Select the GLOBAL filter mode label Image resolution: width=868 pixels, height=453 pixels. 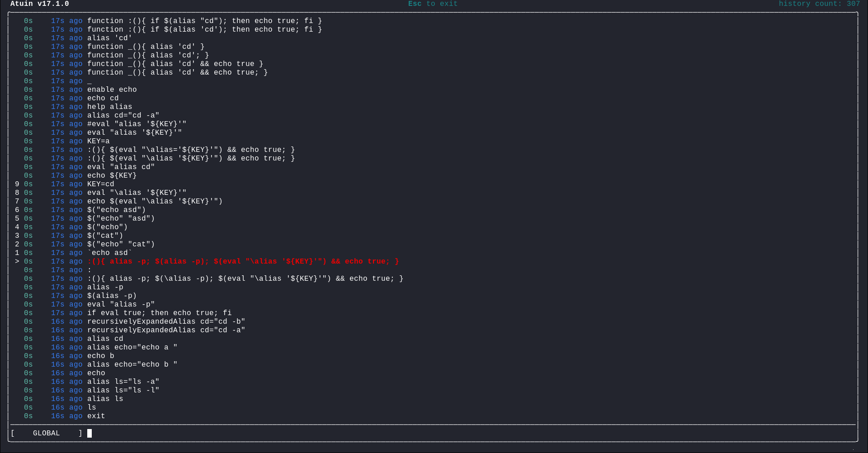(x=46, y=433)
